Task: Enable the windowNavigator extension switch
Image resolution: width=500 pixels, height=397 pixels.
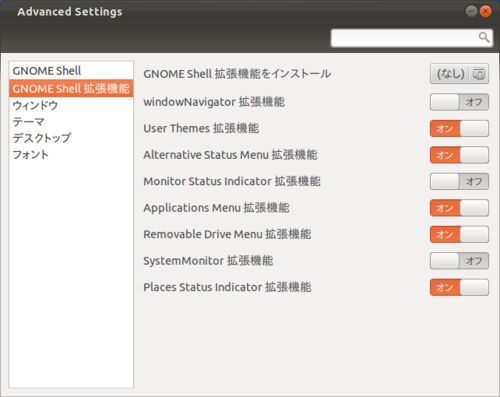Action: click(459, 102)
